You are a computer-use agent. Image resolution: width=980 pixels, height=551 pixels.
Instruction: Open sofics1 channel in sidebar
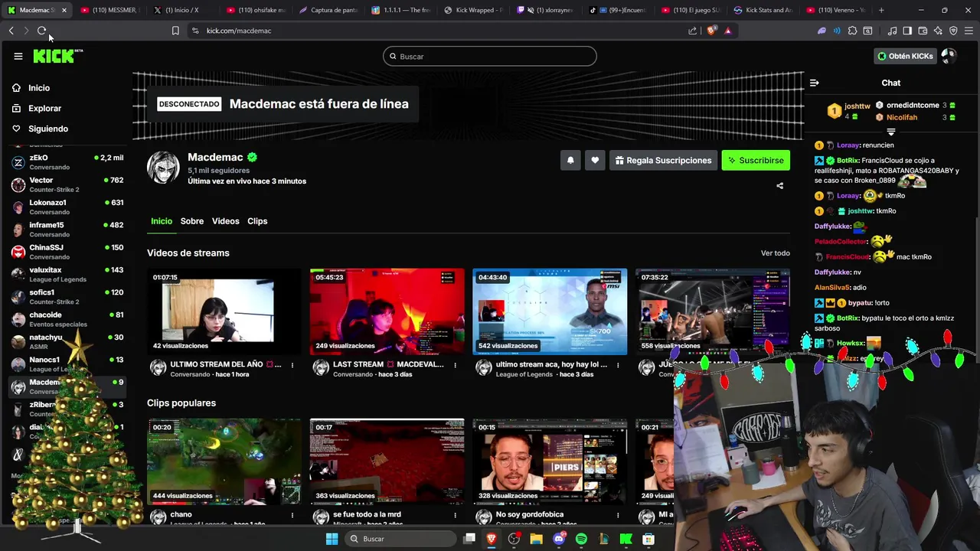[x=67, y=296]
